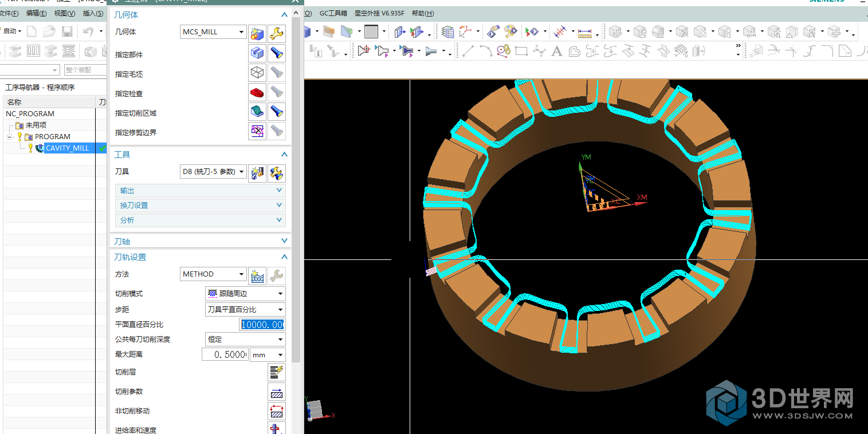
Task: Collapse the 几何体 section
Action: pos(284,15)
